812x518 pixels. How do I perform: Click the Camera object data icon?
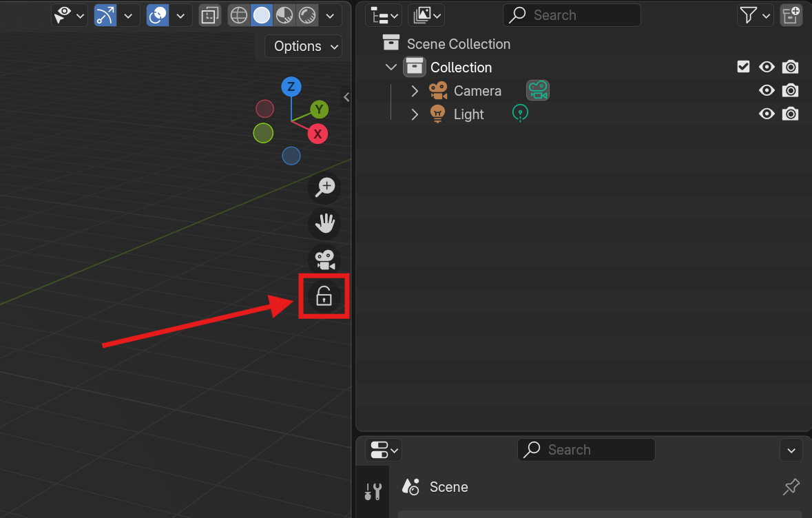coord(538,90)
